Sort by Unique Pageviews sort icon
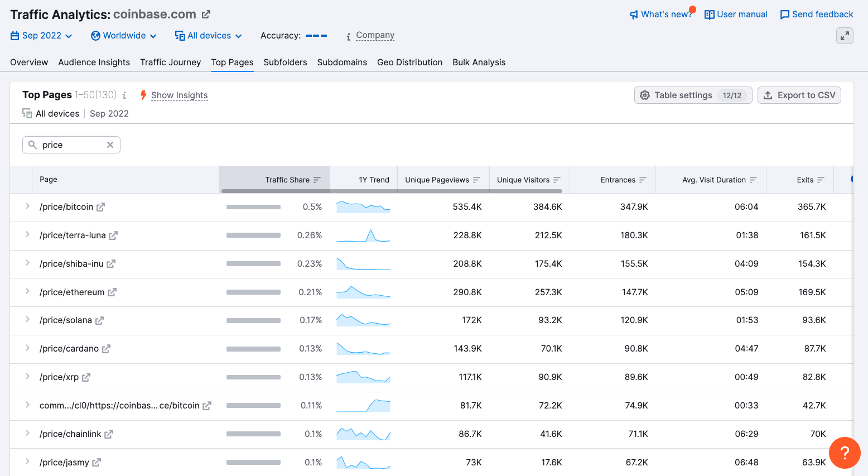This screenshot has height=476, width=868. 476,180
